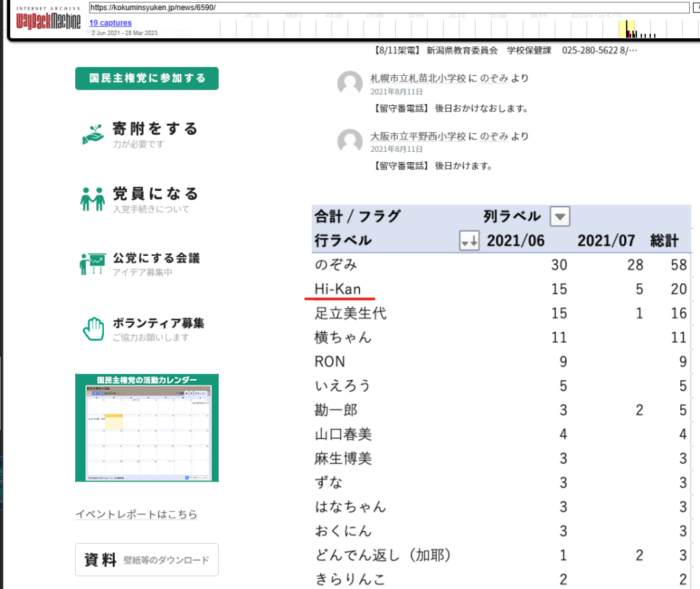Select the ボランティア募集 menu heading
Image resolution: width=700 pixels, height=589 pixels.
point(159,323)
